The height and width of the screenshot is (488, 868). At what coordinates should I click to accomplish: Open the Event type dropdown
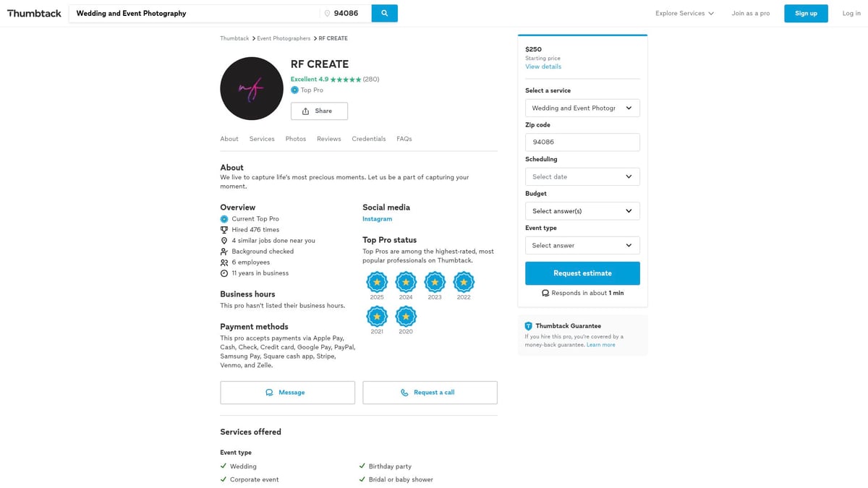coord(582,246)
